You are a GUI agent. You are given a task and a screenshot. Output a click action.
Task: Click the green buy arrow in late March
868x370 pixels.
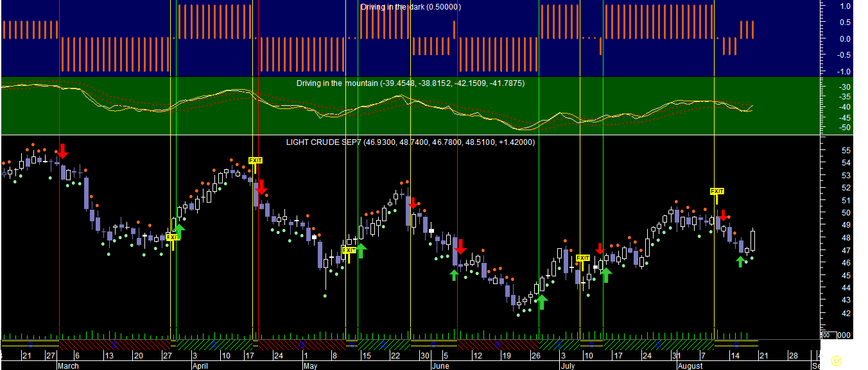(x=179, y=231)
